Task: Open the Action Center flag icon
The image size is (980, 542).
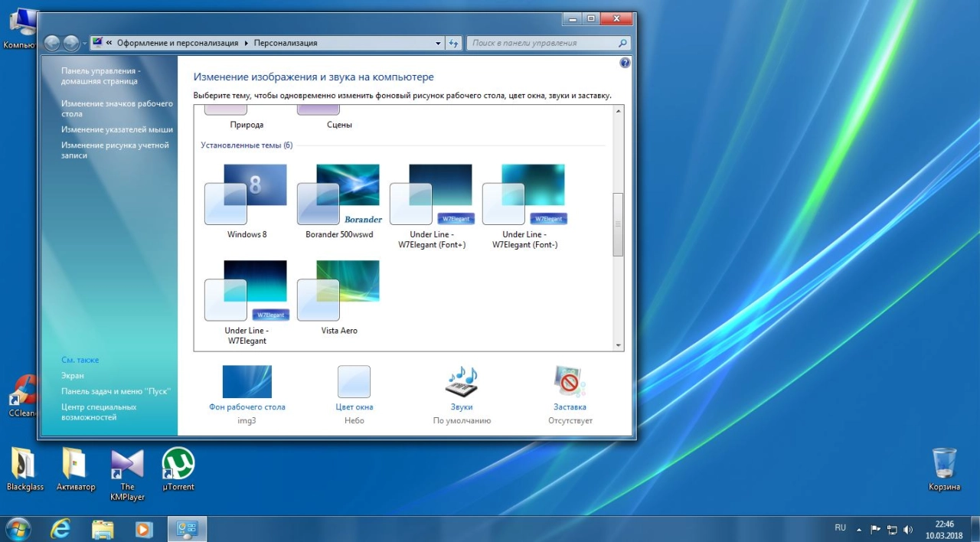Action: (x=876, y=529)
